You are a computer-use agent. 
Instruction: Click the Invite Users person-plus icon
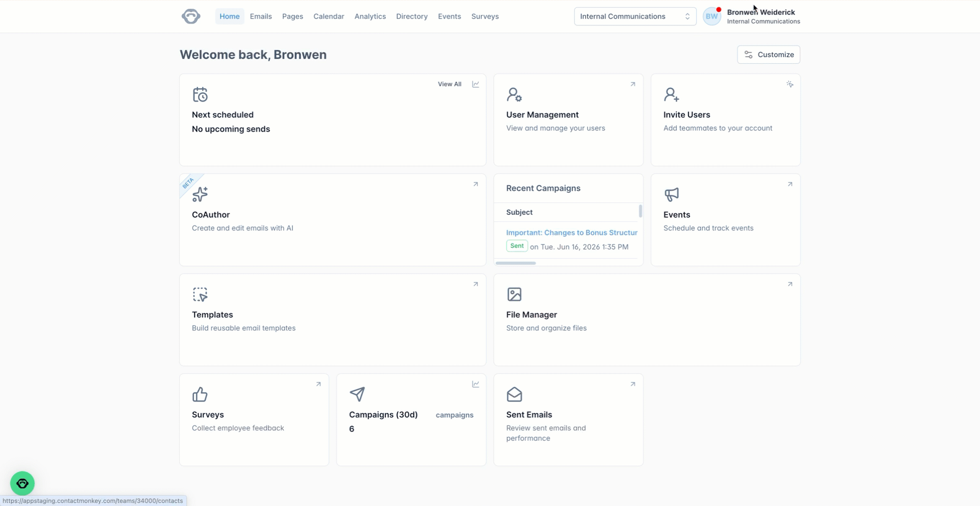click(671, 94)
